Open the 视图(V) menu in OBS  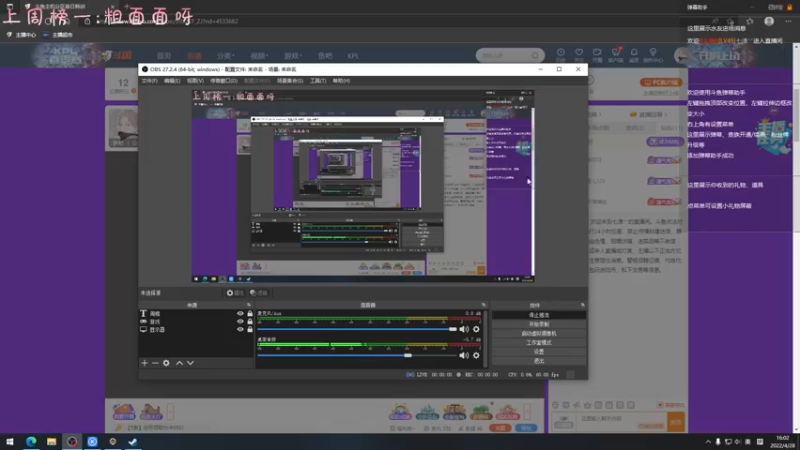point(195,81)
